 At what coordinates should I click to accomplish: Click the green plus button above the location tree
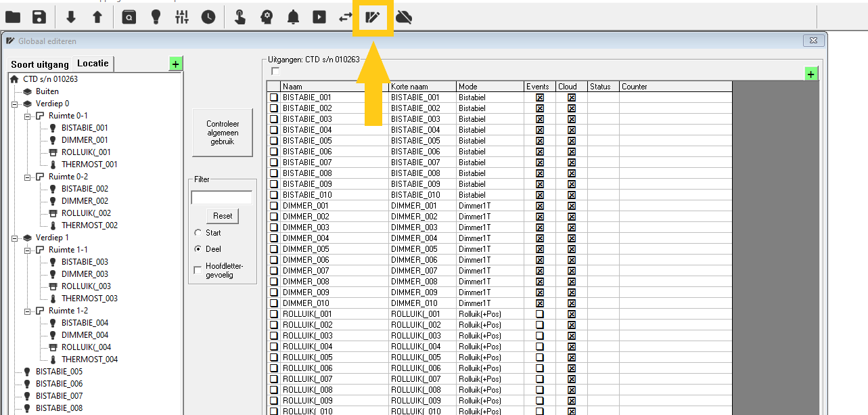tap(176, 64)
